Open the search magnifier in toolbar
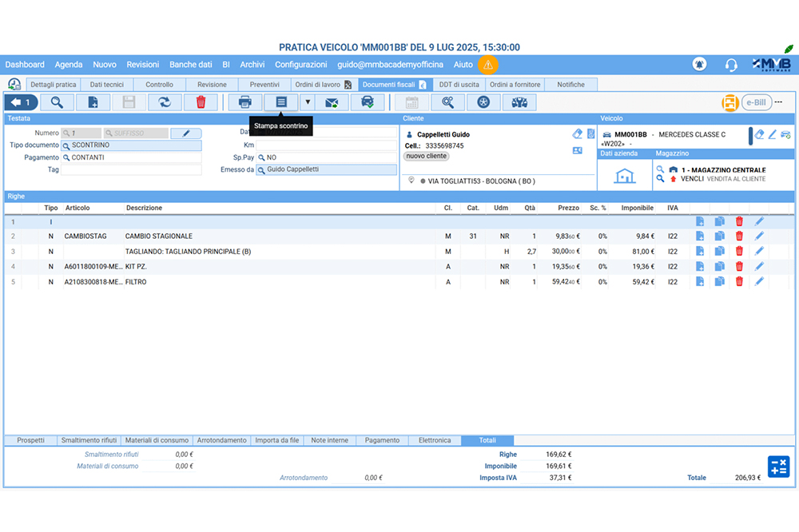Screen dimensions: 799x532 pyautogui.click(x=58, y=102)
